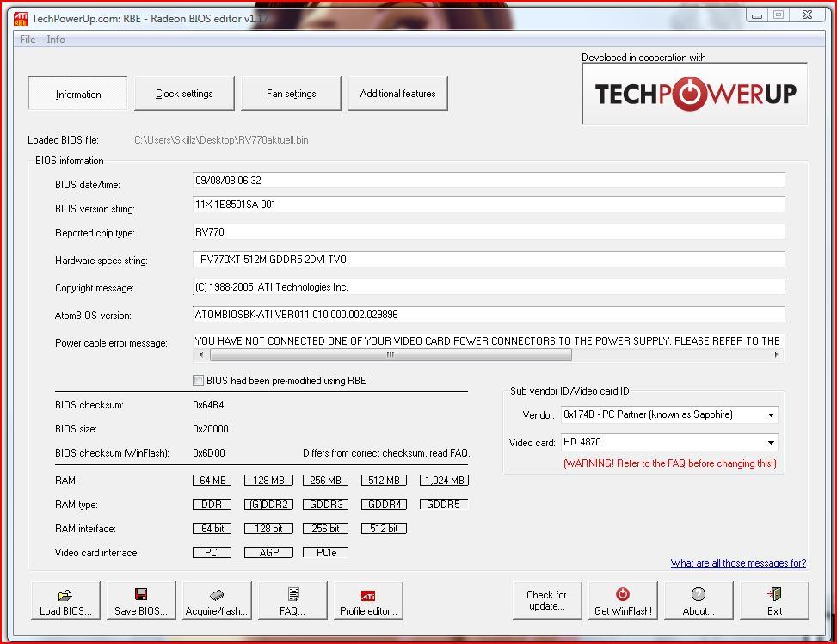Select the 1,024 MB RAM indicator
The height and width of the screenshot is (644, 837).
coord(444,480)
